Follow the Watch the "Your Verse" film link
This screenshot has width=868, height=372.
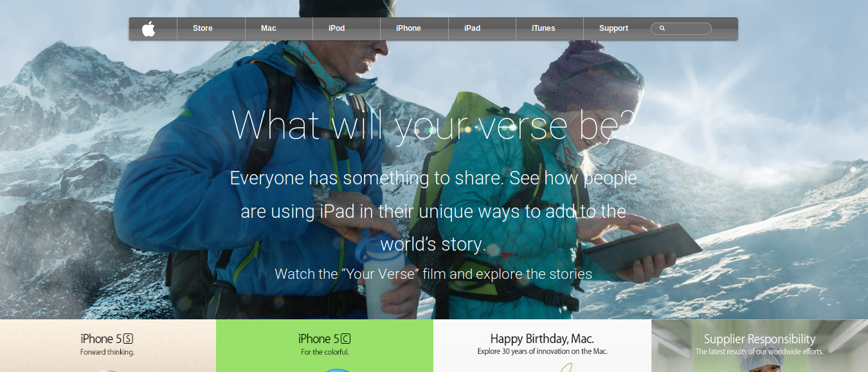433,274
